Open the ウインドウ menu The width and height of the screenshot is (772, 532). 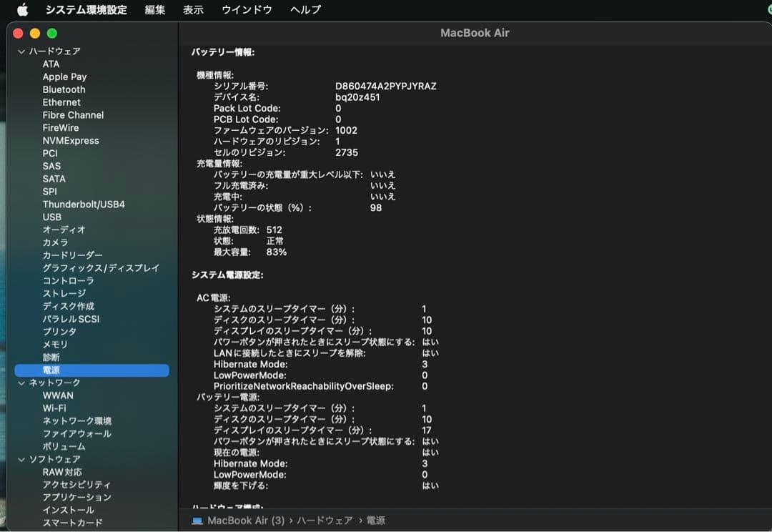246,10
